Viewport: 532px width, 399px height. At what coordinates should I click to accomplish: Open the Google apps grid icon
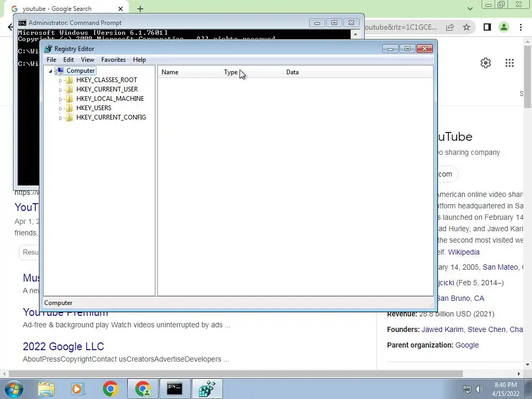click(x=509, y=63)
